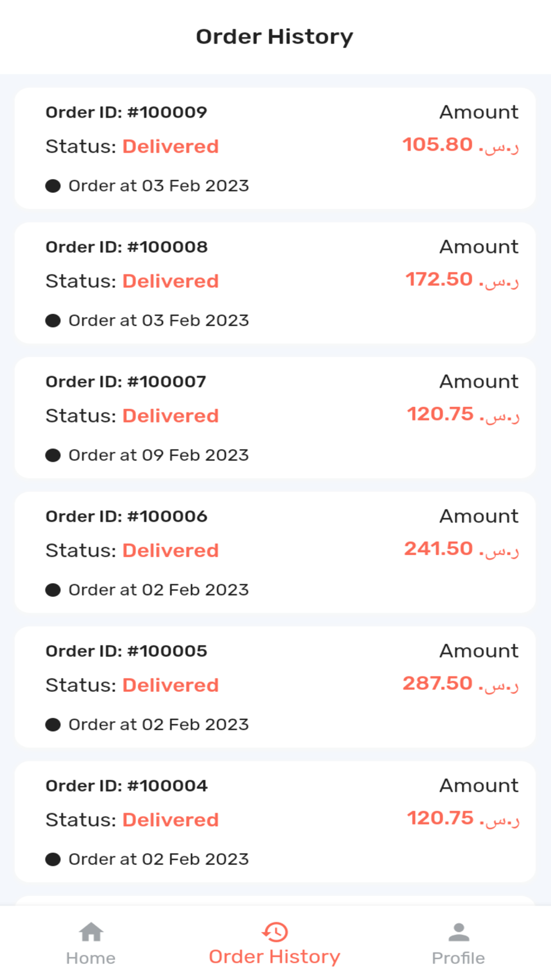Select order ID #100006

(x=126, y=516)
